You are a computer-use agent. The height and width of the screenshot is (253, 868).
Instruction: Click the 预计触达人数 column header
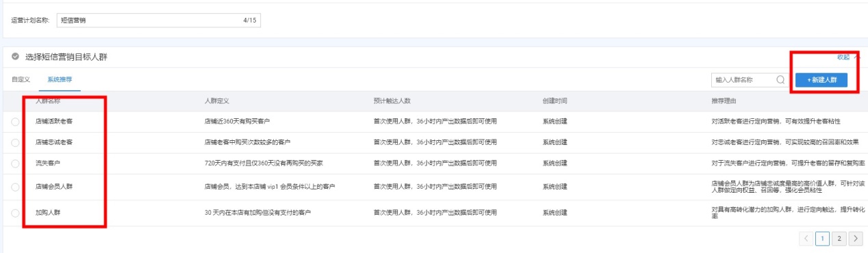(x=392, y=101)
